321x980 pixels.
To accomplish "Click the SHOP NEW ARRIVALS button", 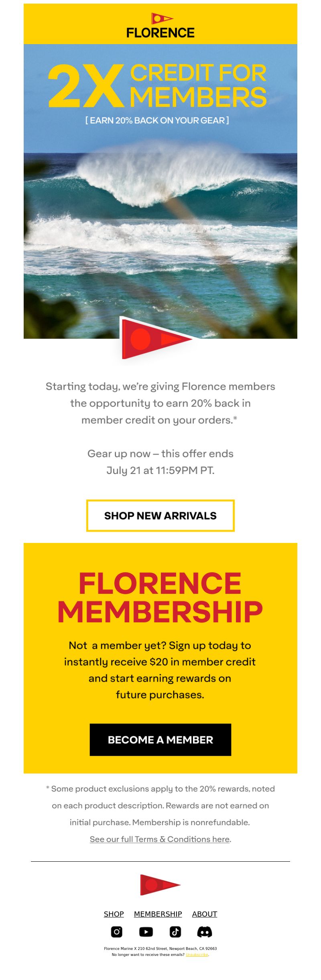I will coord(160,516).
